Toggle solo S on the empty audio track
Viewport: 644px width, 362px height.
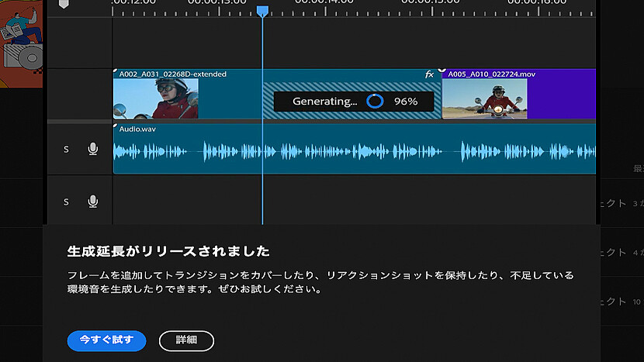click(66, 202)
